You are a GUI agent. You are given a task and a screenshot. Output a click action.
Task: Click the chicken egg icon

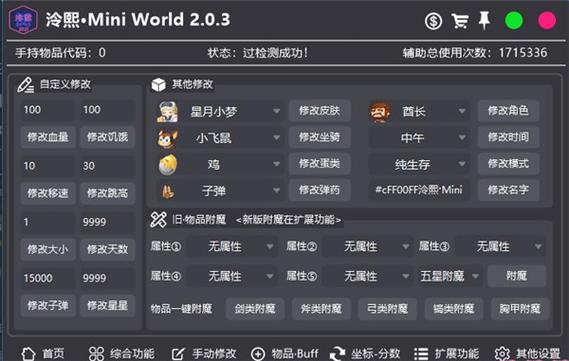(168, 165)
